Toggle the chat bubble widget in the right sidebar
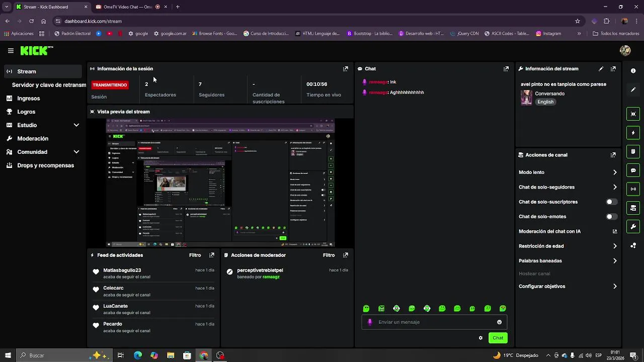 pyautogui.click(x=633, y=170)
